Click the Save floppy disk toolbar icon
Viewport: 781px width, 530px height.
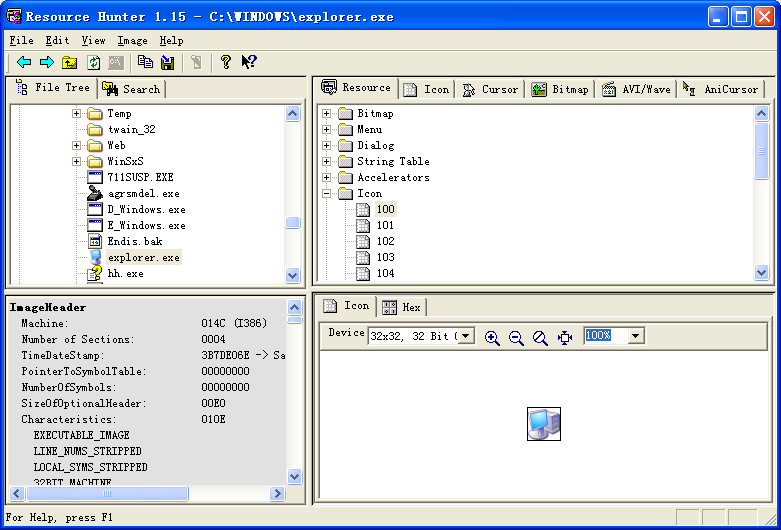click(x=167, y=62)
